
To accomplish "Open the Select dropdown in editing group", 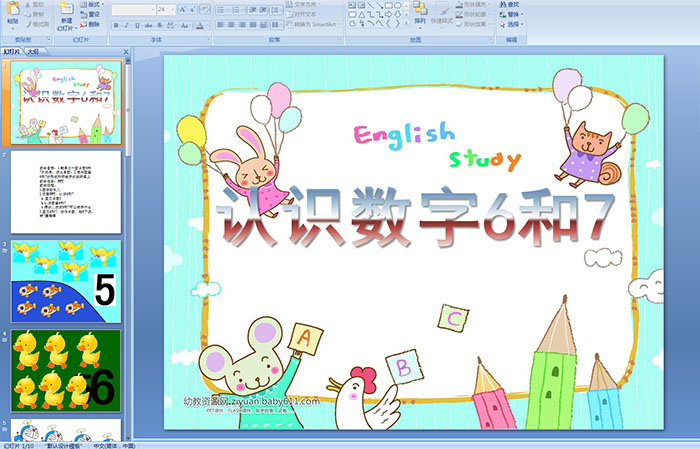I will 511,24.
